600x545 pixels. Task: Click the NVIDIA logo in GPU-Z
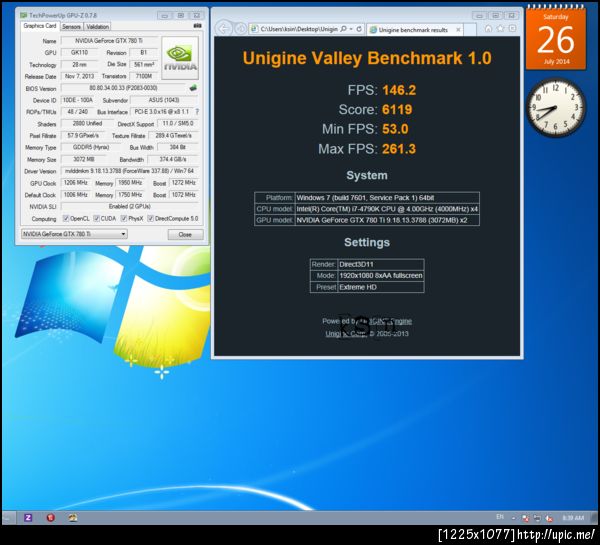tap(180, 58)
